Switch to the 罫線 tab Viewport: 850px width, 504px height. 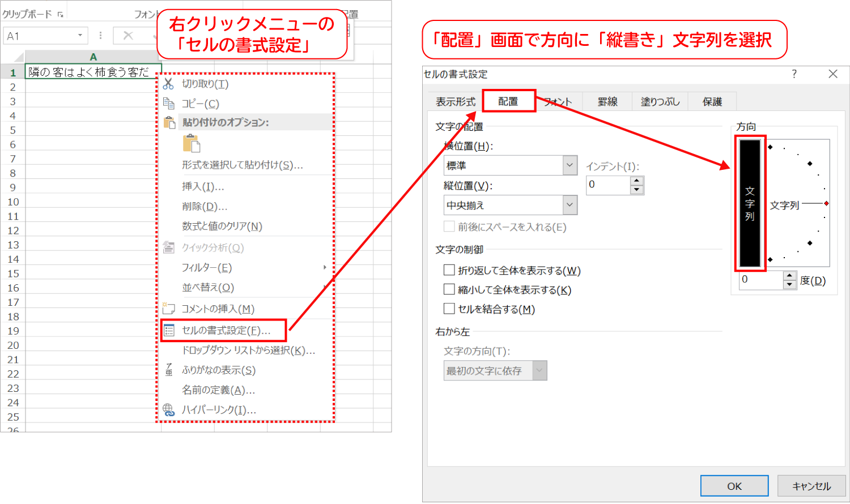coord(607,101)
